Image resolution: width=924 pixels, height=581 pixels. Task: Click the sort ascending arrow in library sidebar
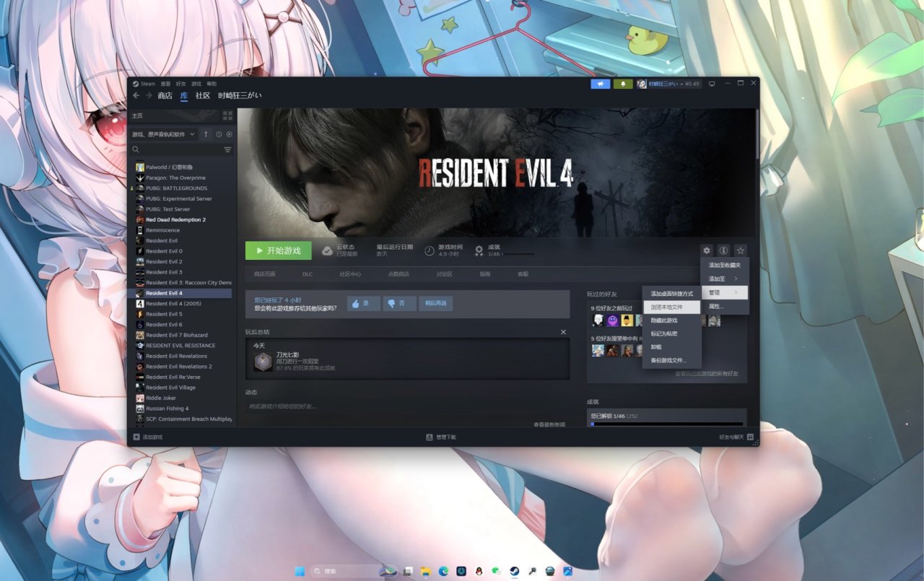pos(206,134)
